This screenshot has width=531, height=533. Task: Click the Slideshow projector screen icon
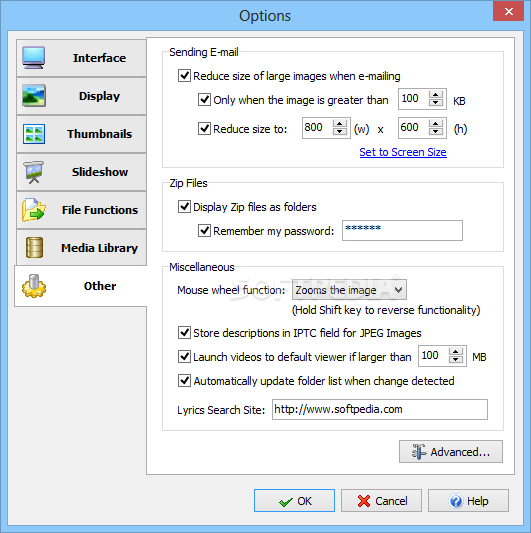[x=33, y=172]
